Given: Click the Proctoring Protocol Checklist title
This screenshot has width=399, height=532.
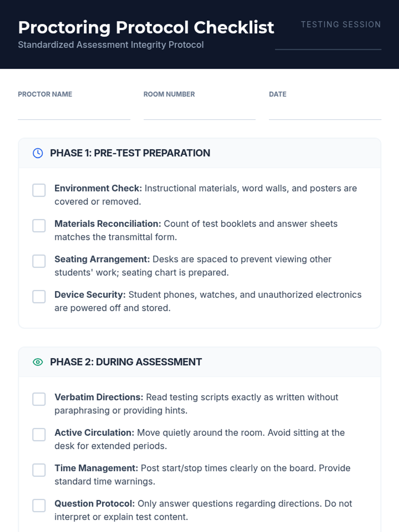Looking at the screenshot, I should coord(146,27).
